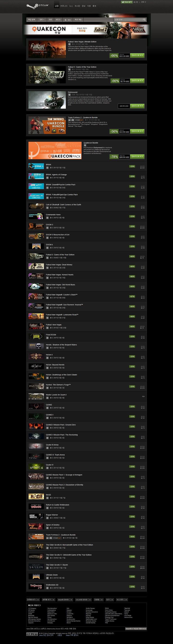Click the Valve logo in the footer
This screenshot has width=173, height=644.
32,634
